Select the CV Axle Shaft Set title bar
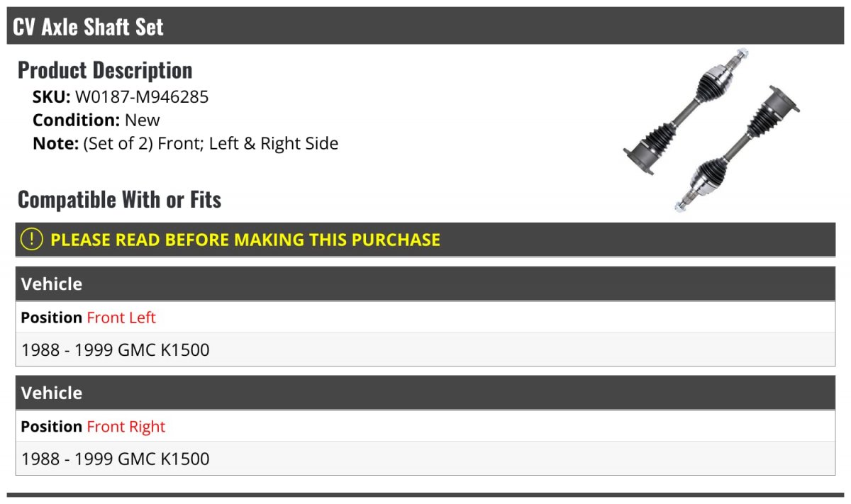This screenshot has width=851, height=504. point(425,26)
